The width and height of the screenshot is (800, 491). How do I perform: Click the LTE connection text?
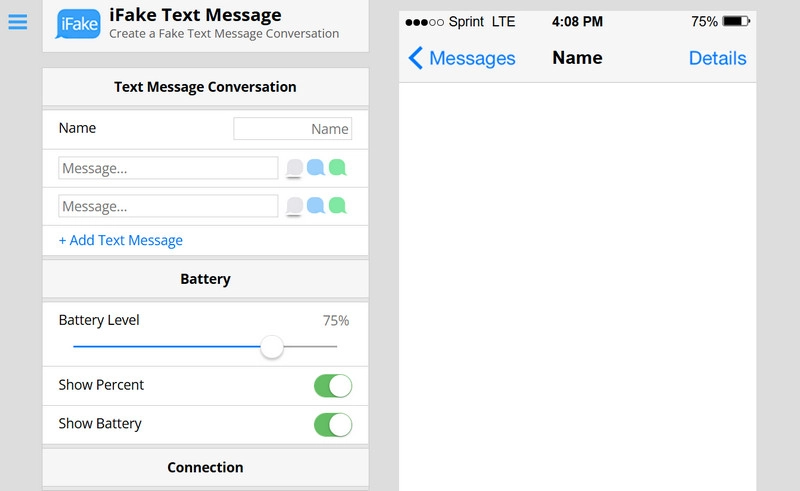click(x=503, y=22)
